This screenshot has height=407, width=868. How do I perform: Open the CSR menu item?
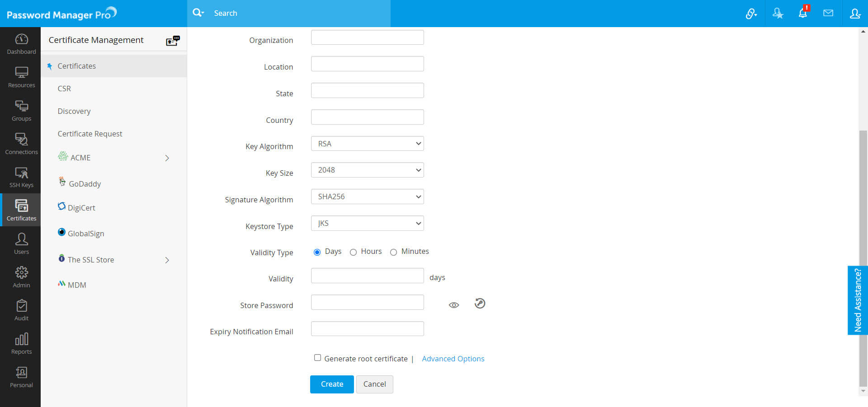(64, 89)
